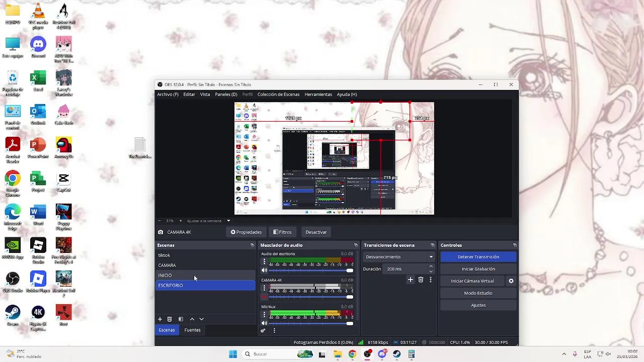
Task: Open the Desvanecimiento transition dropdown
Action: tap(399, 257)
